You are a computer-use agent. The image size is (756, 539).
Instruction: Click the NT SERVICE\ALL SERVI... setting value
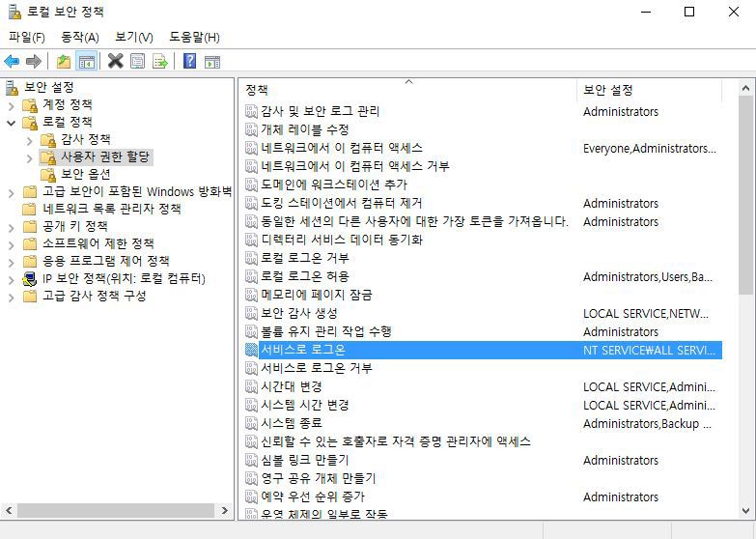click(649, 350)
